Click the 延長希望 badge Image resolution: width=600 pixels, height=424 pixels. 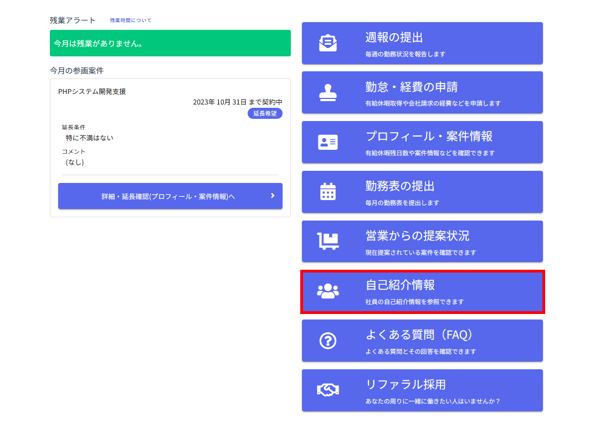[265, 114]
